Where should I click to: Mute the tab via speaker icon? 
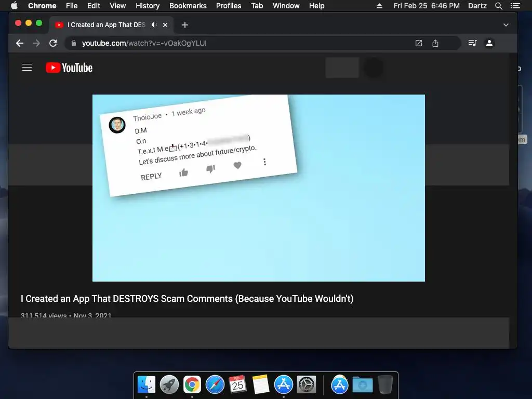pos(154,25)
